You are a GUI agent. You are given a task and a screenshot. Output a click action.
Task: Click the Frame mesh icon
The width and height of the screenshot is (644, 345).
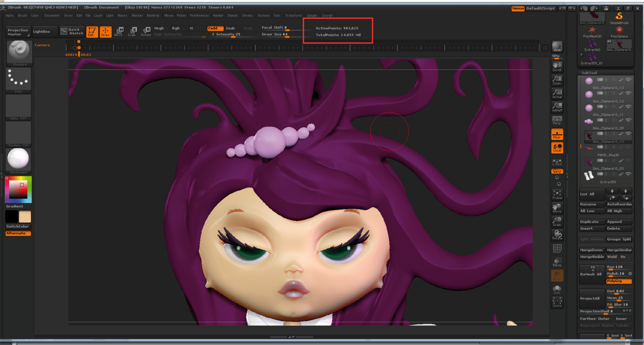[557, 194]
